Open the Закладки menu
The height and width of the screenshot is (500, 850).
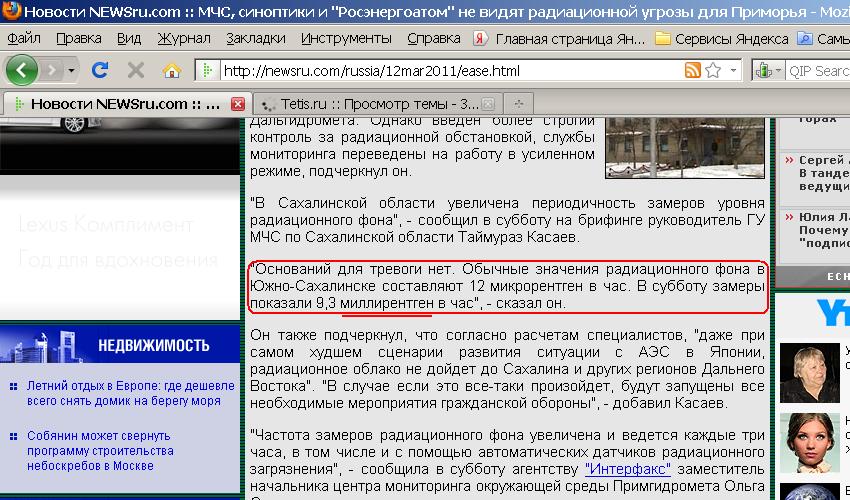click(x=256, y=39)
